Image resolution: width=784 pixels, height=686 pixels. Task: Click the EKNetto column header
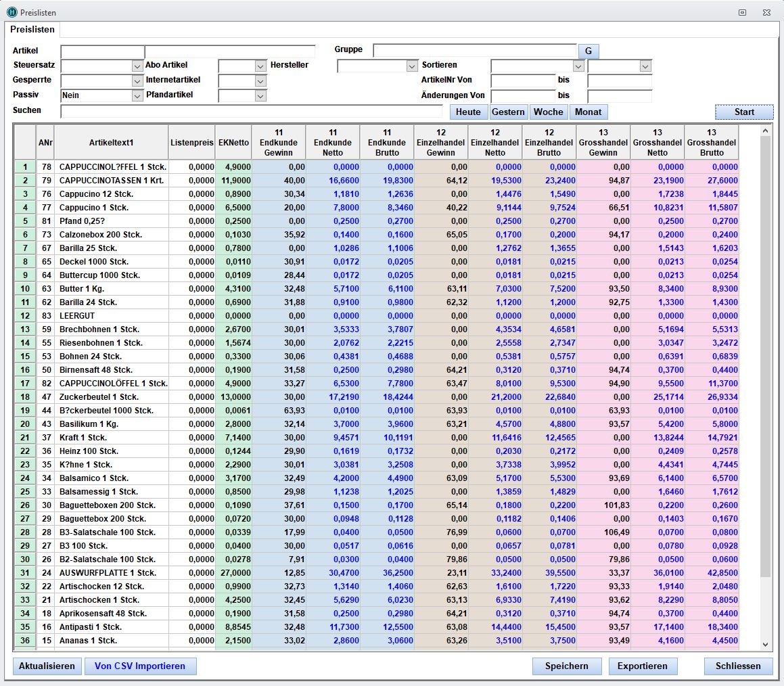coord(233,143)
